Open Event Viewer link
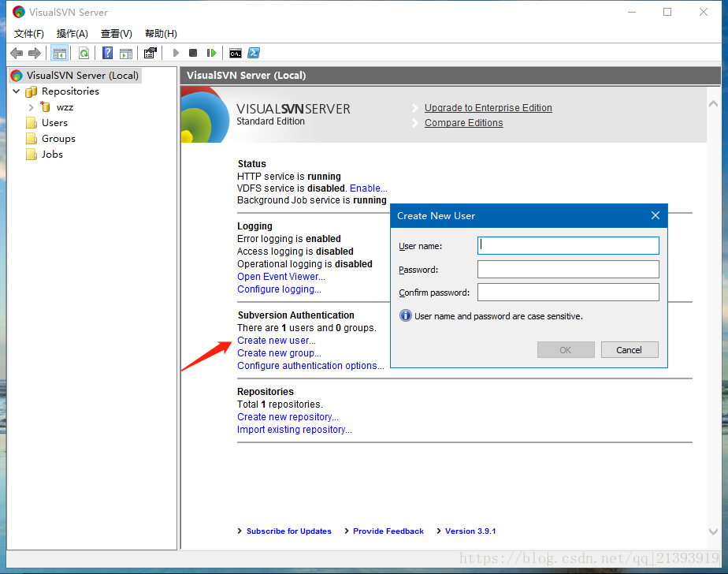The width and height of the screenshot is (728, 574). coord(281,277)
